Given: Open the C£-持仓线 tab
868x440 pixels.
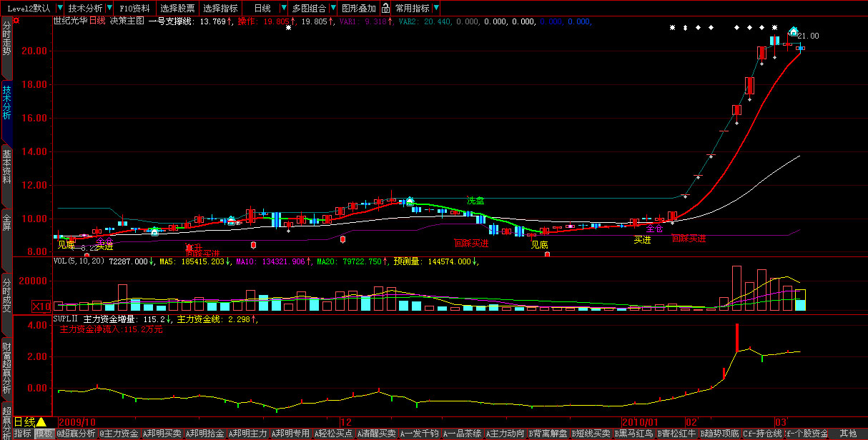Looking at the screenshot, I should 762,434.
